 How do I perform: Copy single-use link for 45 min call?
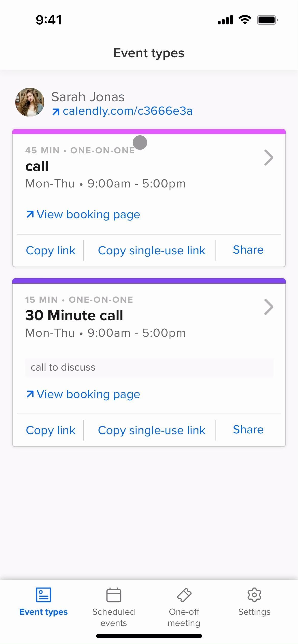pos(152,251)
